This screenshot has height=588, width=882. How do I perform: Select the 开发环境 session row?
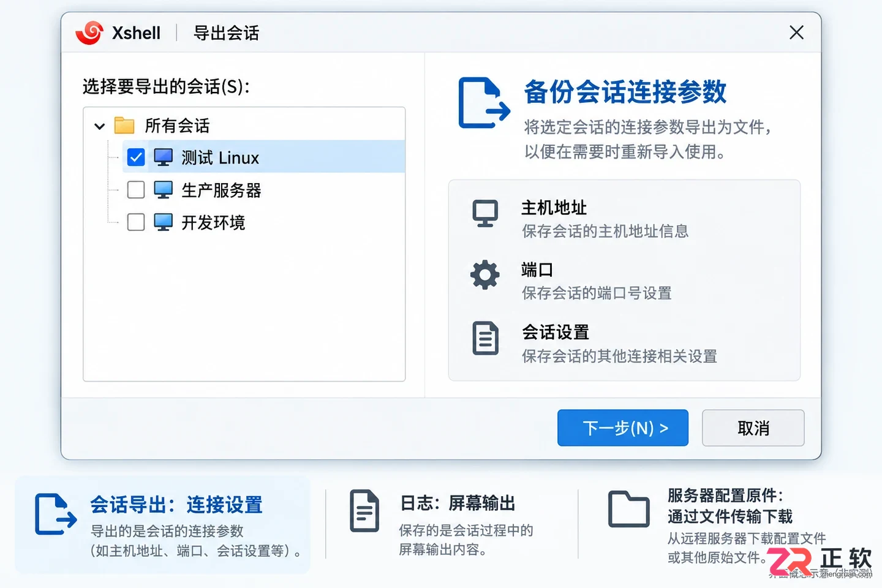tap(263, 222)
